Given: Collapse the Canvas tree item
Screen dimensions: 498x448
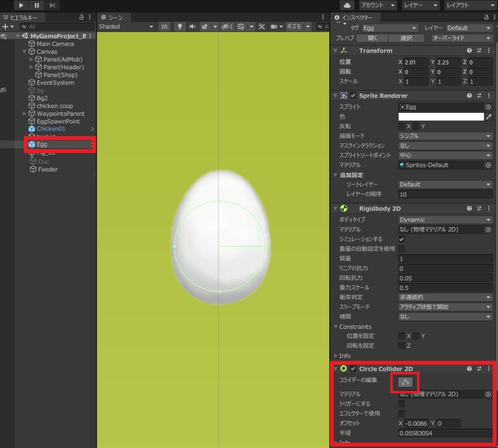Looking at the screenshot, I should 25,52.
